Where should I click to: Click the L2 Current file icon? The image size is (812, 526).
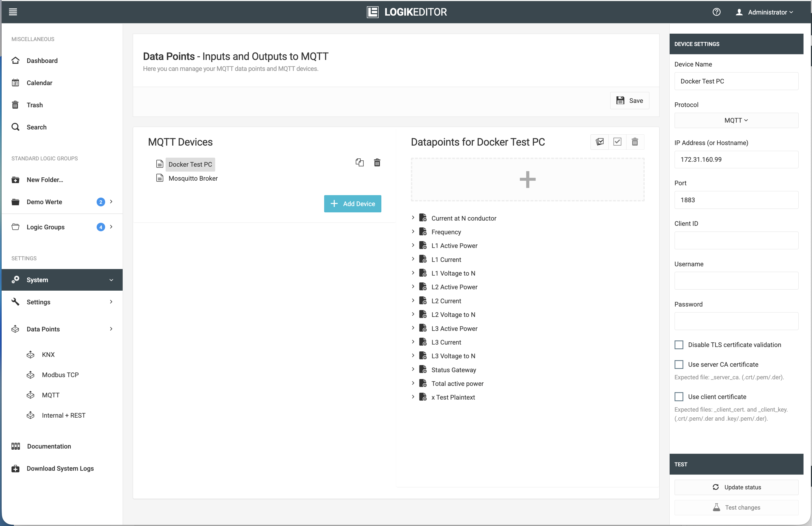pyautogui.click(x=423, y=300)
